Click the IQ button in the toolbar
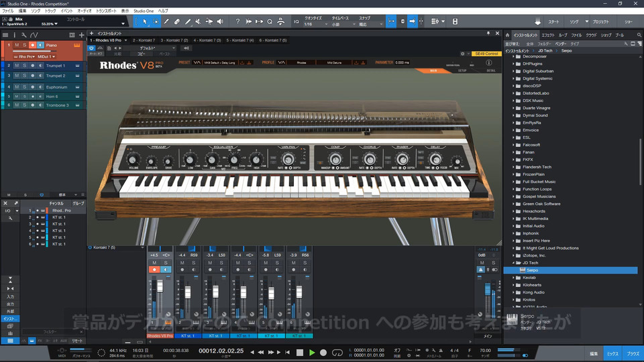 coord(296,21)
